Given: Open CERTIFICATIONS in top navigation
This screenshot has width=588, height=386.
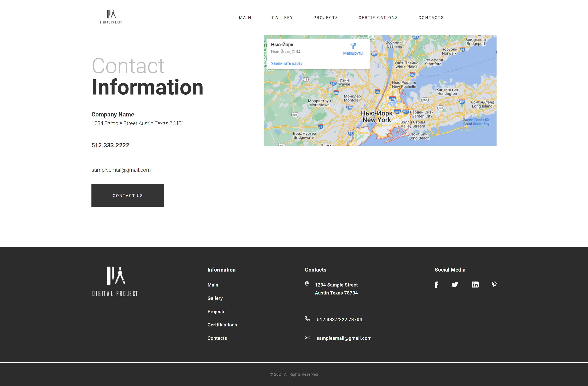Looking at the screenshot, I should [x=378, y=17].
